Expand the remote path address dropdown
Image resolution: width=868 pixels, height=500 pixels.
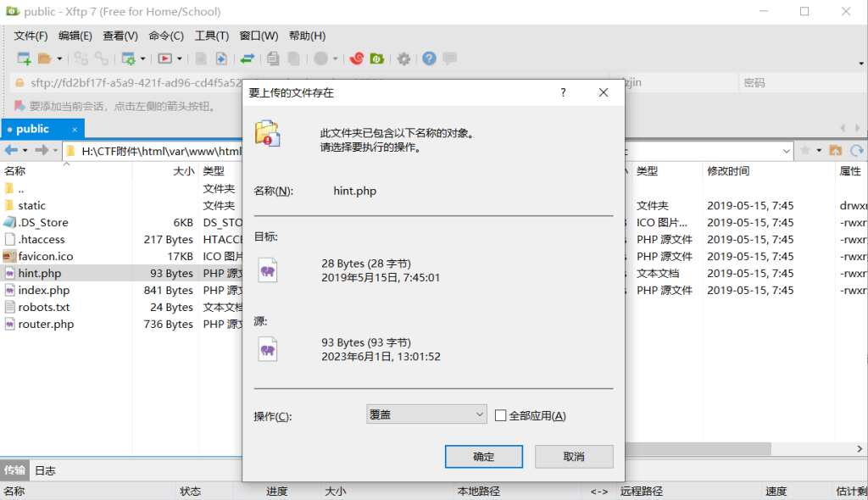(x=785, y=150)
